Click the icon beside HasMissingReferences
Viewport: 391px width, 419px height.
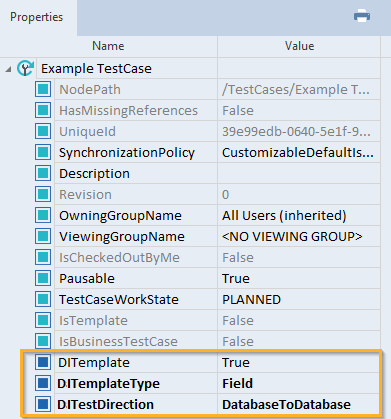pos(43,110)
